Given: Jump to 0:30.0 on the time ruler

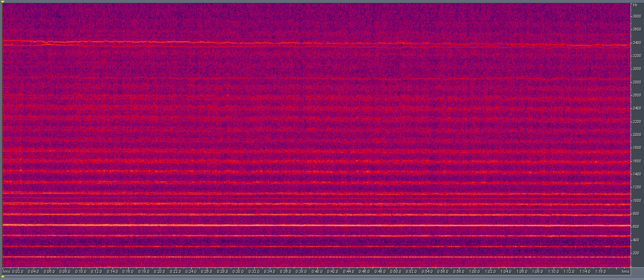Looking at the screenshot, I should [x=238, y=272].
